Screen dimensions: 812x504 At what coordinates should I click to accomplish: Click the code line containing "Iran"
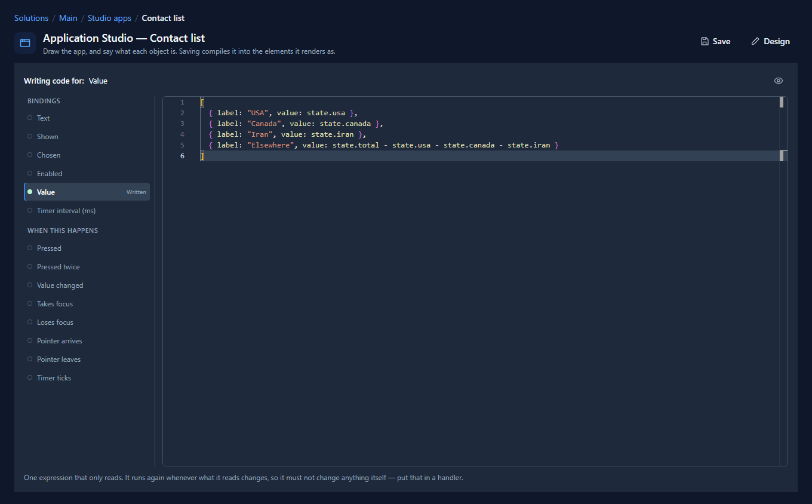click(287, 134)
